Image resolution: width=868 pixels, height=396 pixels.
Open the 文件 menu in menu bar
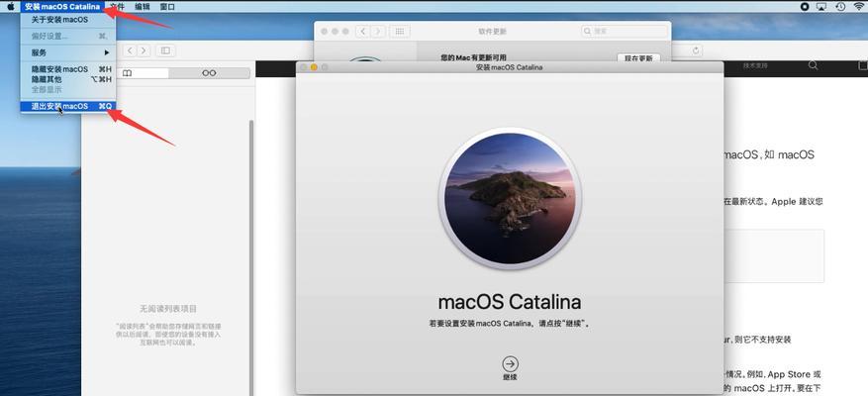(117, 7)
